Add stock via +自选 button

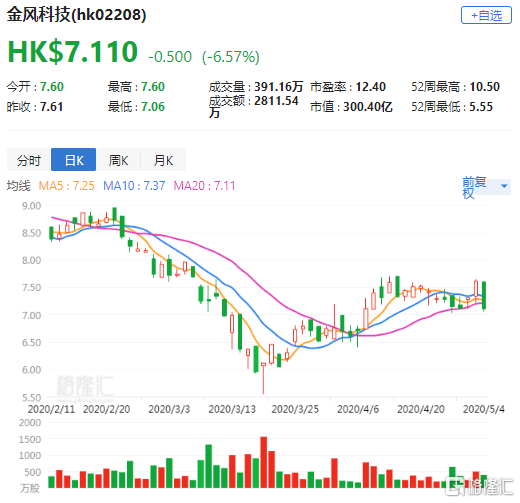(x=486, y=15)
